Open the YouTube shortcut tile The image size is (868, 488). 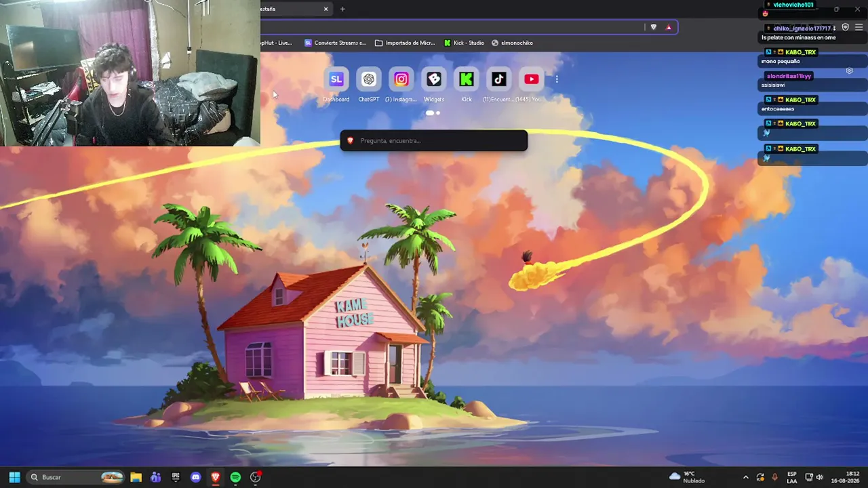[531, 79]
